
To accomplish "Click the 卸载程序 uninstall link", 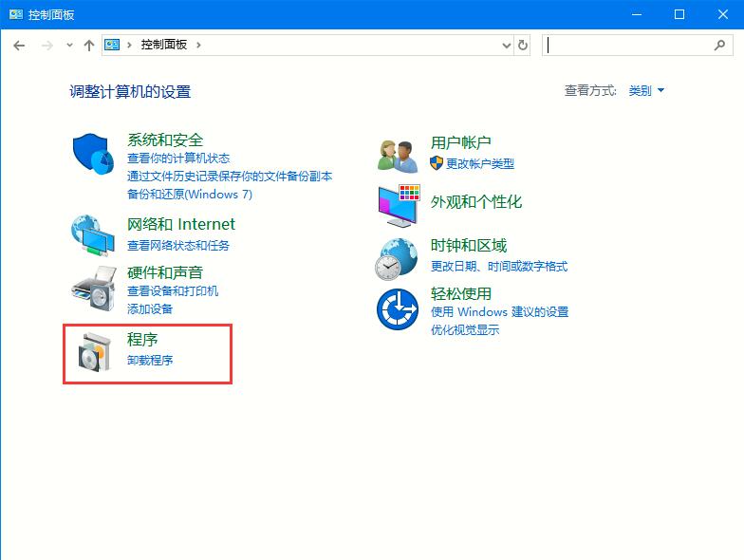I will tap(150, 361).
